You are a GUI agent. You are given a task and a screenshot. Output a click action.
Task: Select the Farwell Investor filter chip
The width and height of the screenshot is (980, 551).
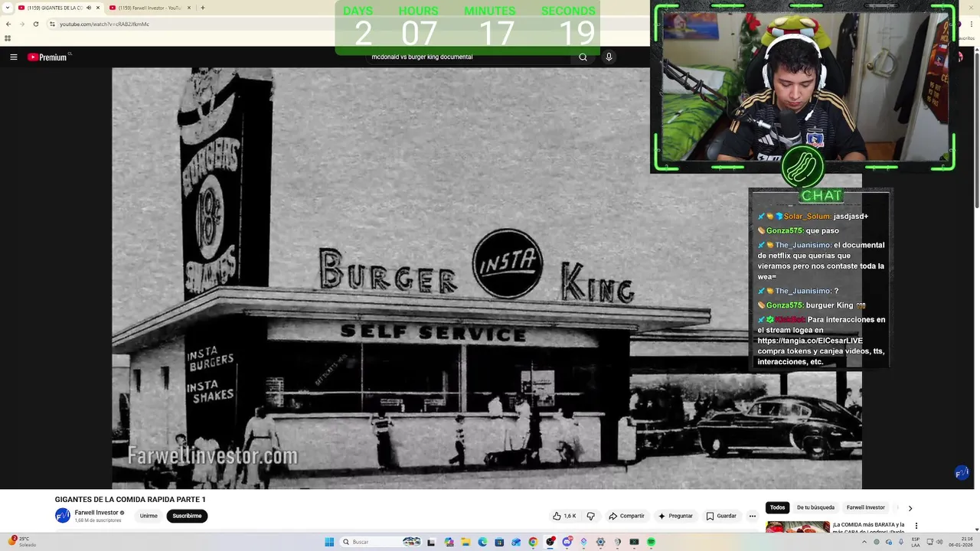click(865, 507)
